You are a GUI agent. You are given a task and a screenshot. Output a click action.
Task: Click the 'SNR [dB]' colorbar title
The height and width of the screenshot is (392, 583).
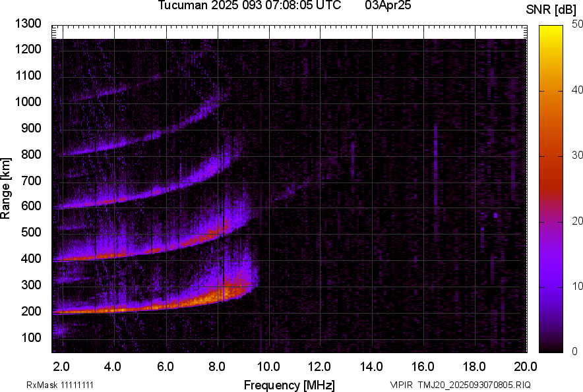point(551,10)
